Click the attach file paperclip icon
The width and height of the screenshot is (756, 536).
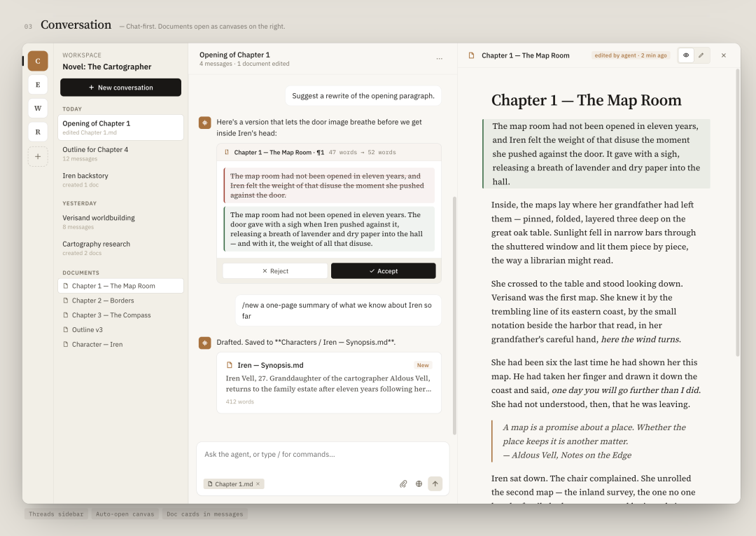point(403,483)
